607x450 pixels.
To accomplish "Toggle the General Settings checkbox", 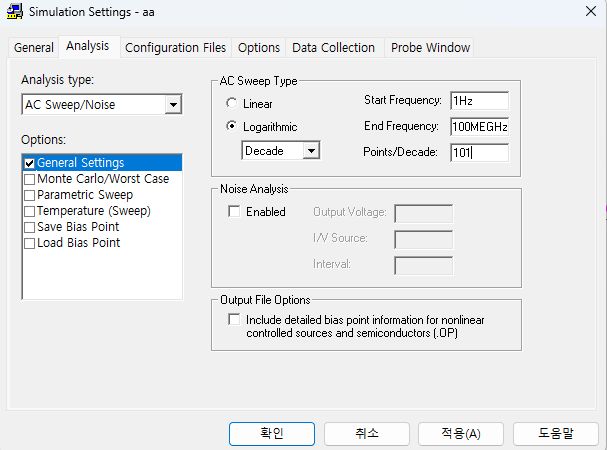I will point(29,163).
